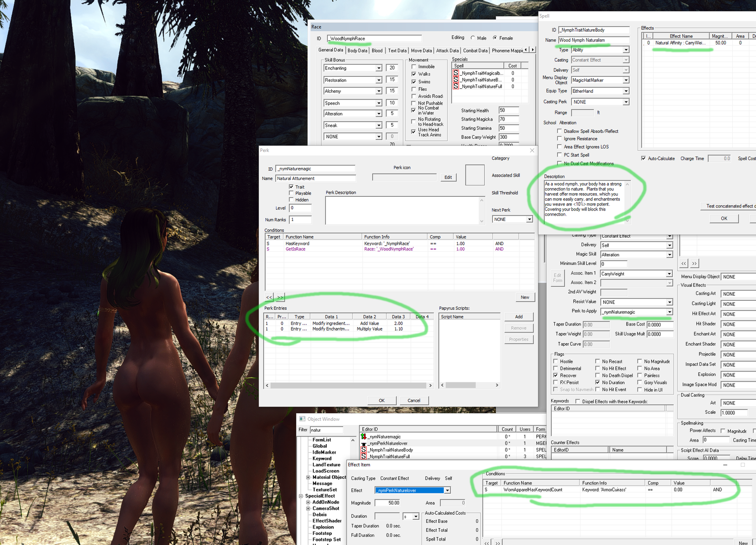The image size is (756, 545).
Task: Click Add under Papyrus Scripts
Action: (518, 317)
